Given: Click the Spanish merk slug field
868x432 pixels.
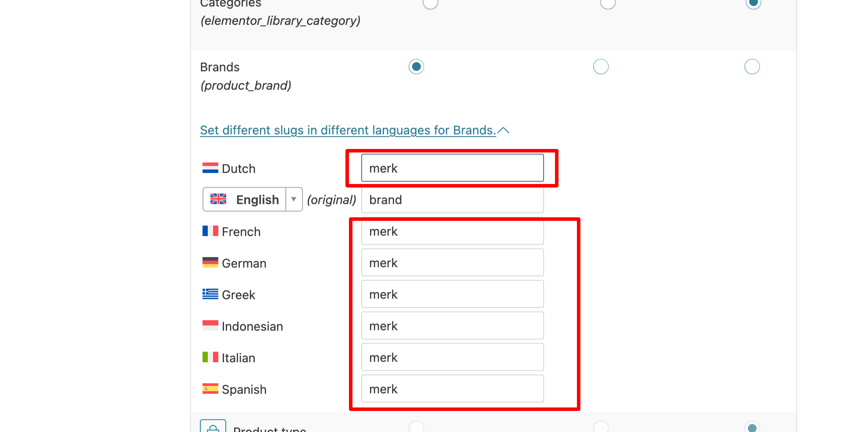Looking at the screenshot, I should [x=452, y=389].
